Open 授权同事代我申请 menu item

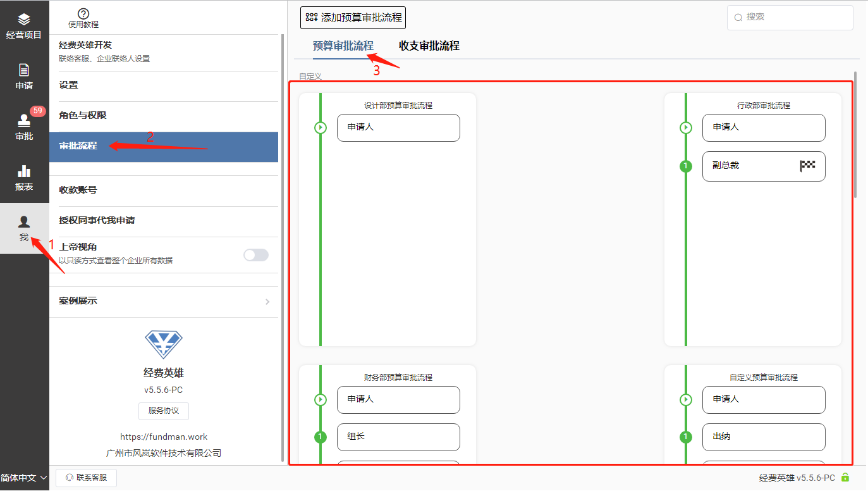164,221
